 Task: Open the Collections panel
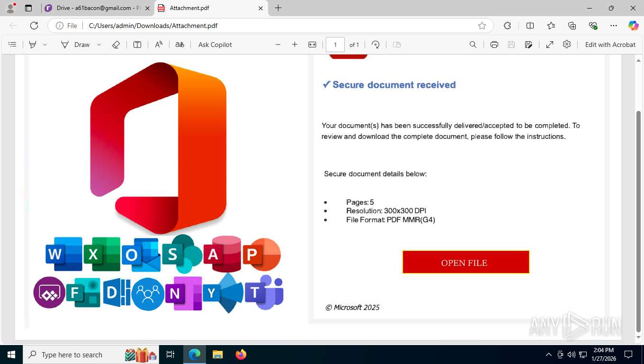tap(572, 26)
